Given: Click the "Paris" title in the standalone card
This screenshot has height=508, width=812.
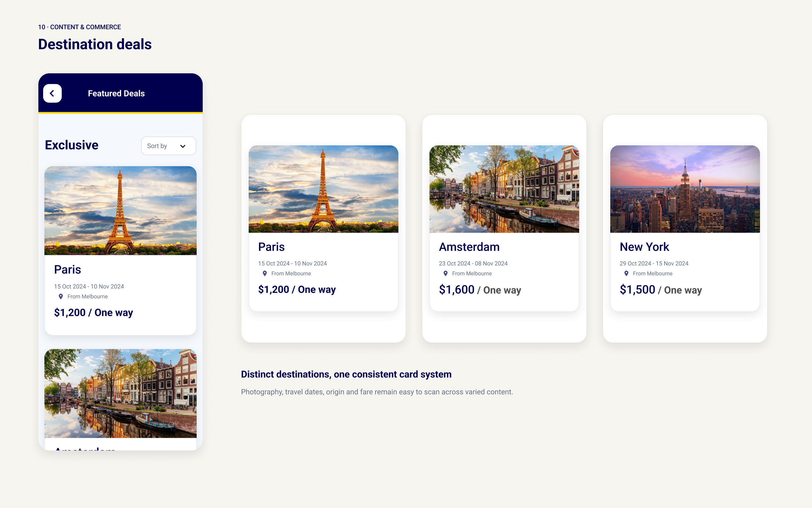Looking at the screenshot, I should click(272, 247).
